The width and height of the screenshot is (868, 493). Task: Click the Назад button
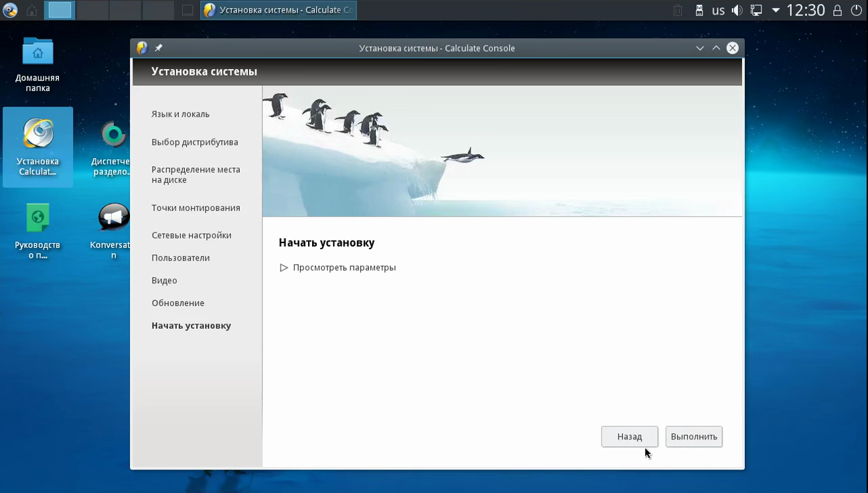630,437
